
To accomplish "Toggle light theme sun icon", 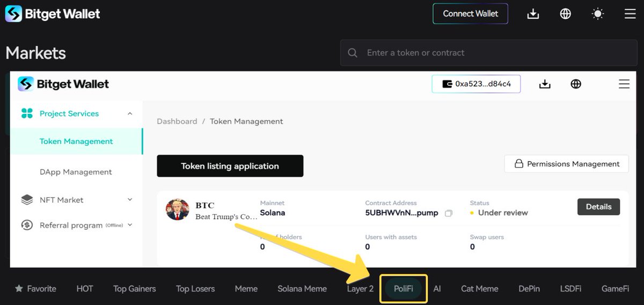I will point(598,14).
